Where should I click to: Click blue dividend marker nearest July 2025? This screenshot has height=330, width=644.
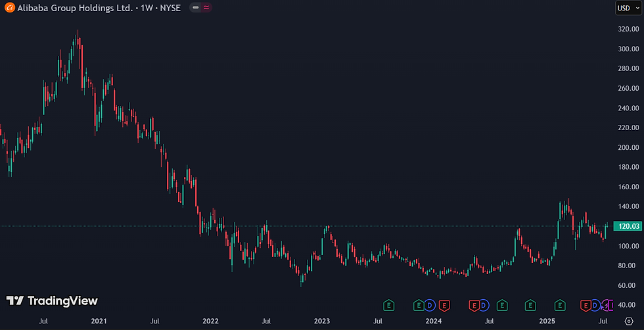594,305
